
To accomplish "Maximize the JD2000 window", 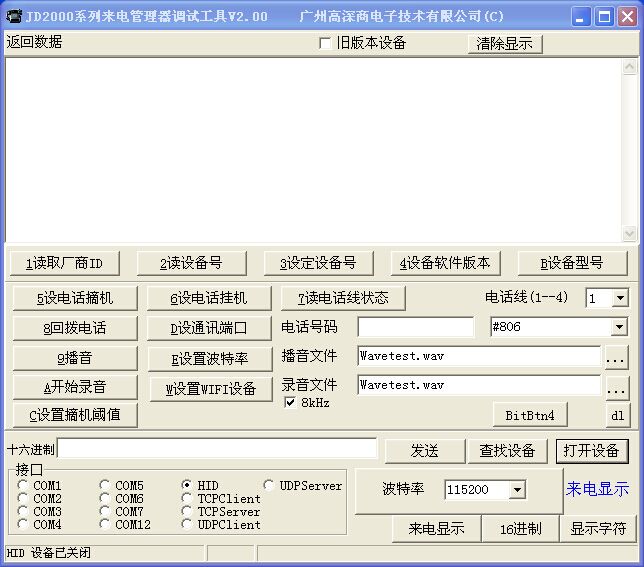I will (604, 17).
